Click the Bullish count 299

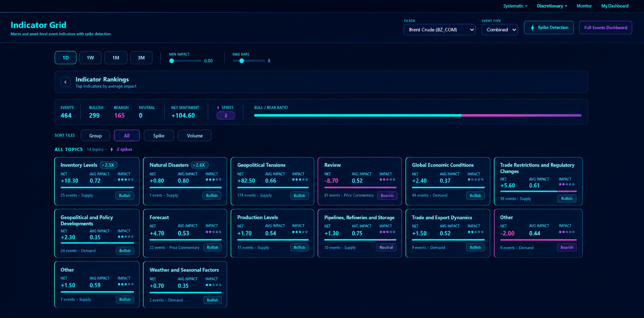click(94, 116)
